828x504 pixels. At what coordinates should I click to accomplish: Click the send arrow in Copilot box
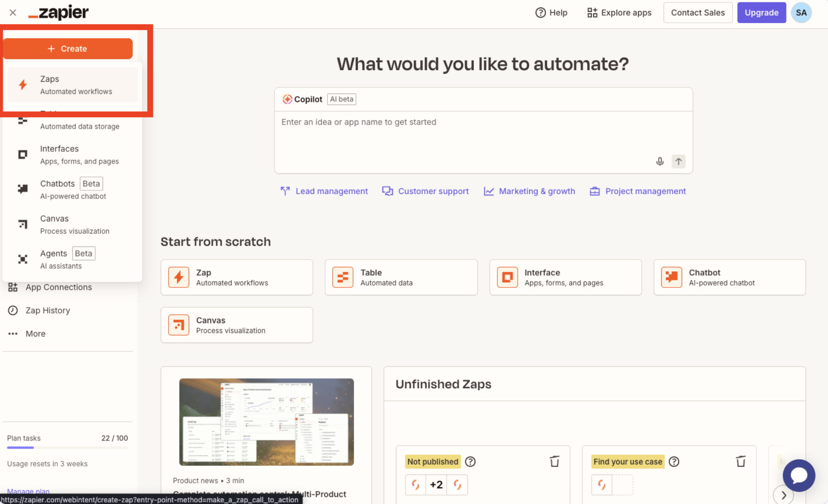pyautogui.click(x=678, y=162)
